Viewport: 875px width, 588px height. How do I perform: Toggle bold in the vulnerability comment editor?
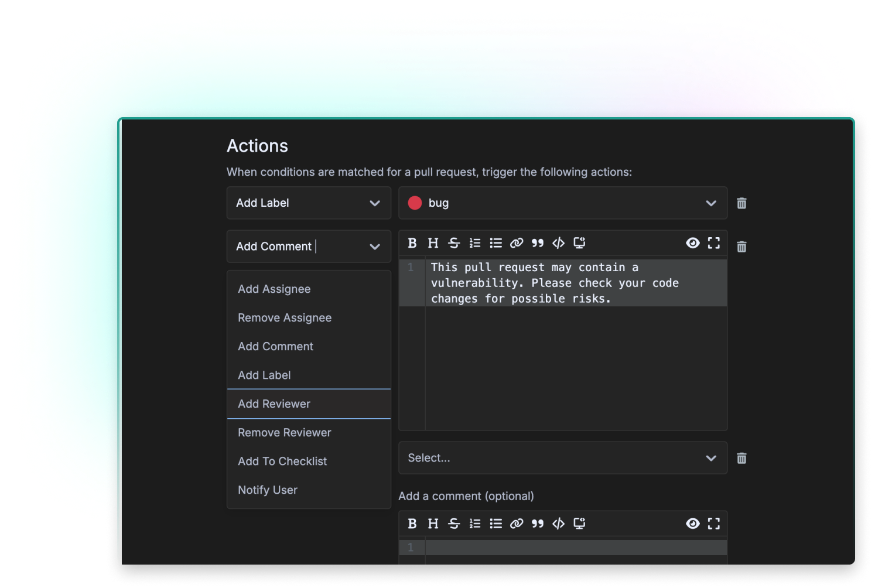(x=412, y=243)
